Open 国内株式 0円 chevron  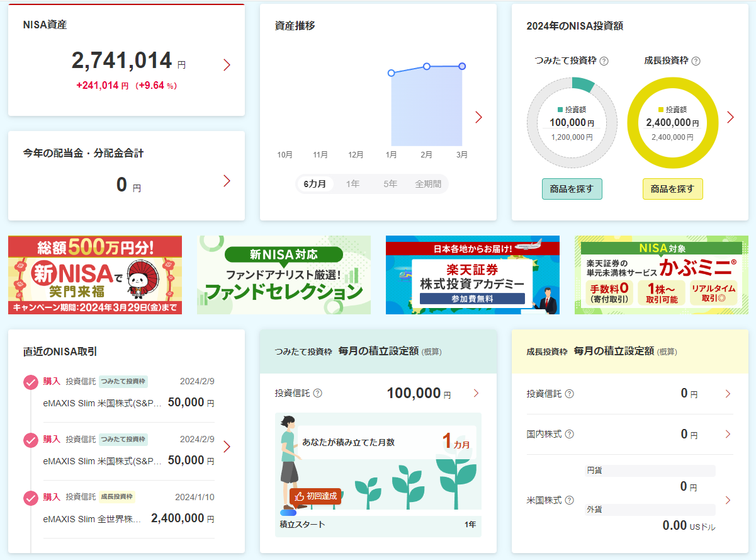728,434
